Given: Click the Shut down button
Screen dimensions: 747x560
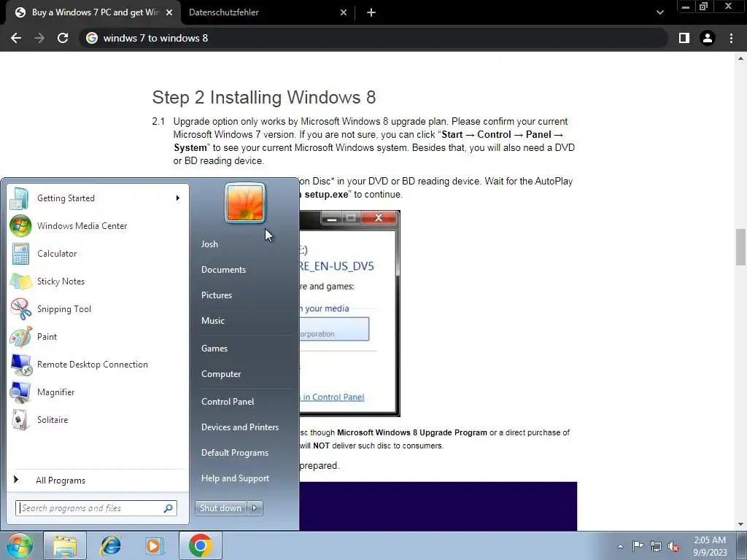Looking at the screenshot, I should (221, 508).
